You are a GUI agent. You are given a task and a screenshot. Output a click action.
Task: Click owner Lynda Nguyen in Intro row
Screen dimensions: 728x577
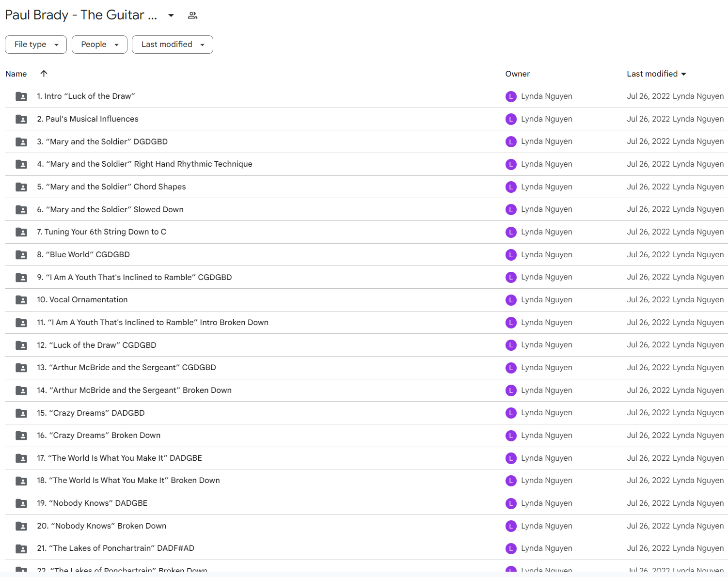coord(547,96)
